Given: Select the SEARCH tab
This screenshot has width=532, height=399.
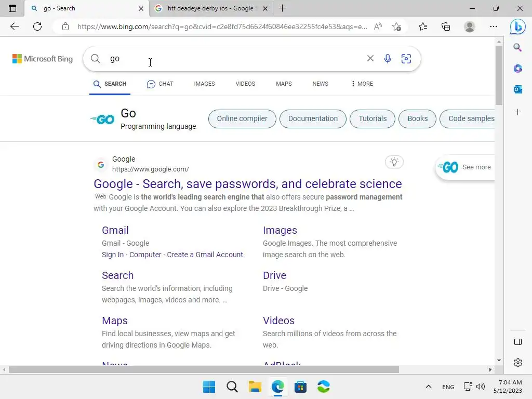Looking at the screenshot, I should [110, 84].
